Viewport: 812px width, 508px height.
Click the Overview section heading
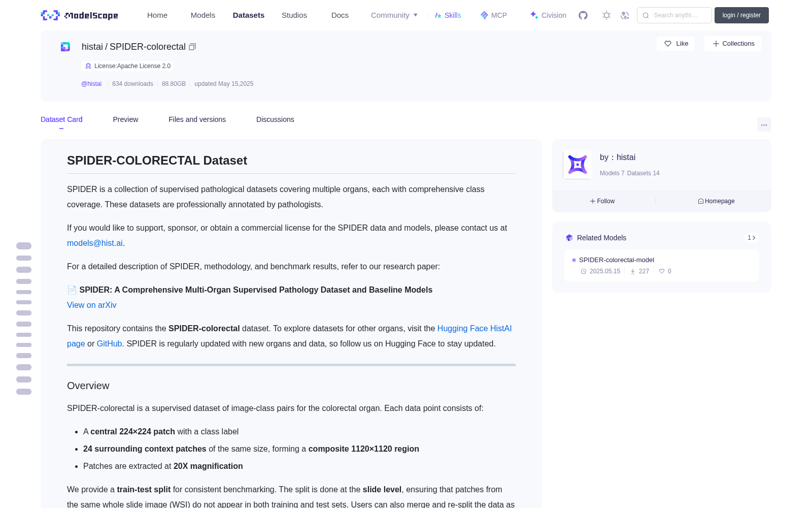pos(88,386)
